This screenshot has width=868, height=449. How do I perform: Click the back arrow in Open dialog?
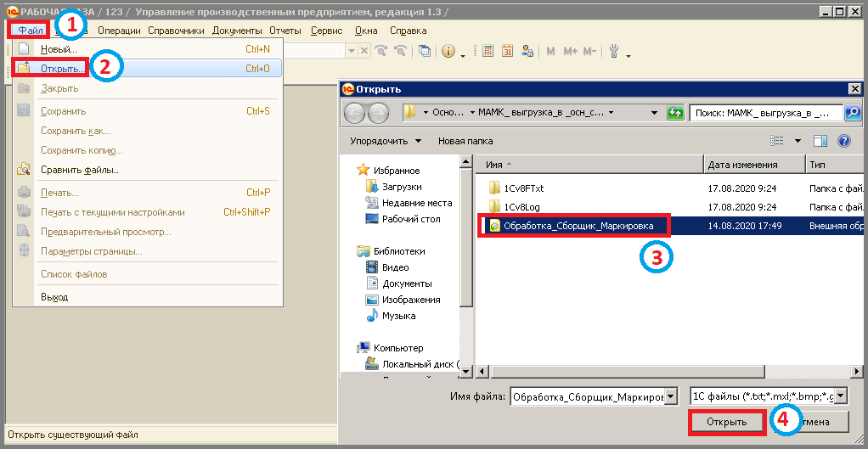354,113
